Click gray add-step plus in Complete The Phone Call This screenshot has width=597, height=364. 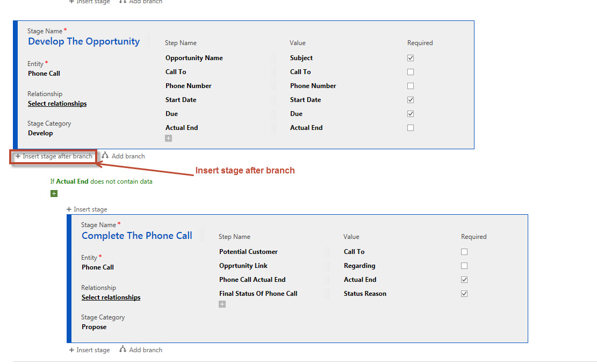click(222, 304)
